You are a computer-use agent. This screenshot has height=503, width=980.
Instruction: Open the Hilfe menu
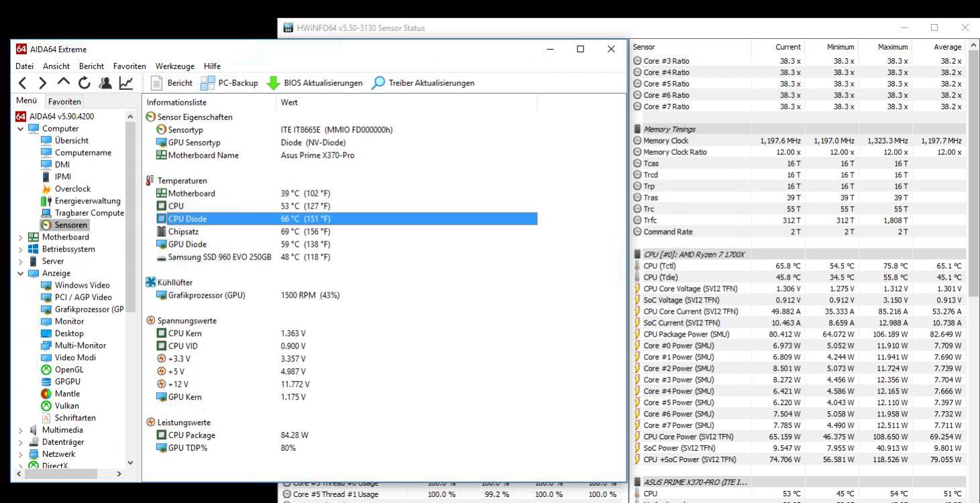point(212,66)
